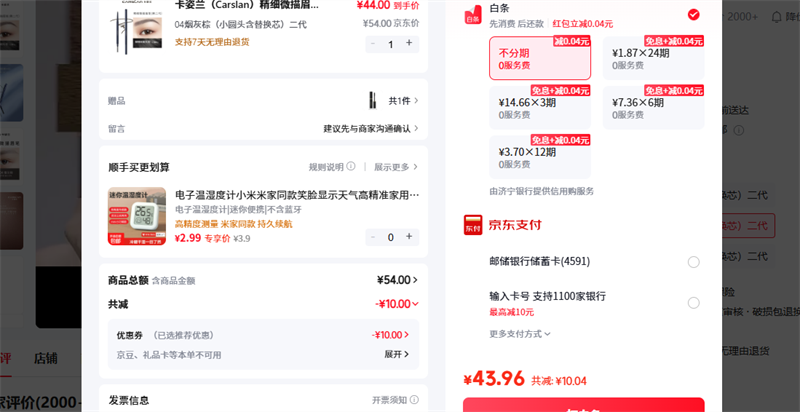
Task: Expand the 共减 discount details chevron
Action: point(415,304)
